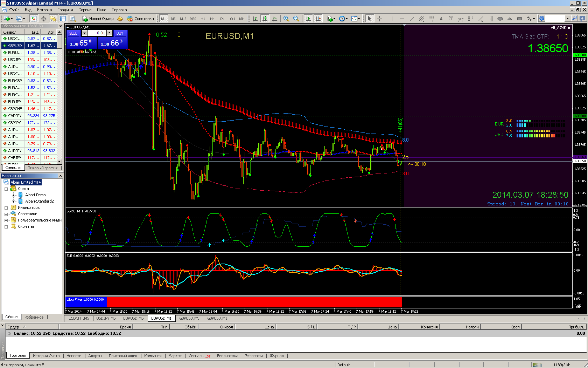This screenshot has width=588, height=368.
Task: Open the Файл menu
Action: click(x=14, y=10)
